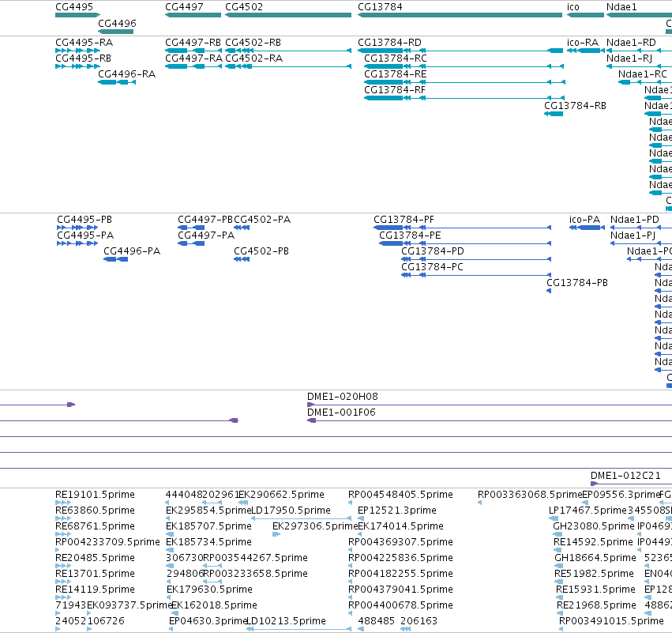
Task: Click EST label EK185734.5prime
Action: point(208,541)
